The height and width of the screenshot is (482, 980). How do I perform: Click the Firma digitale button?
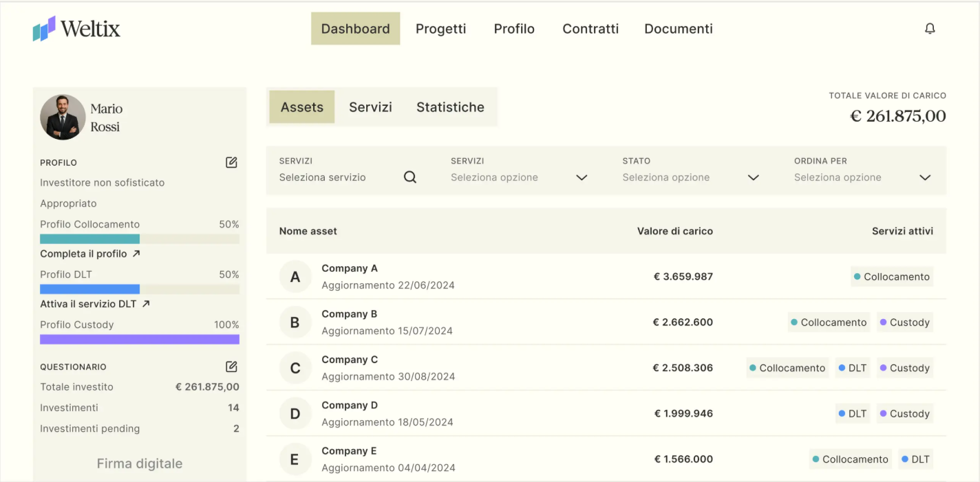(139, 463)
